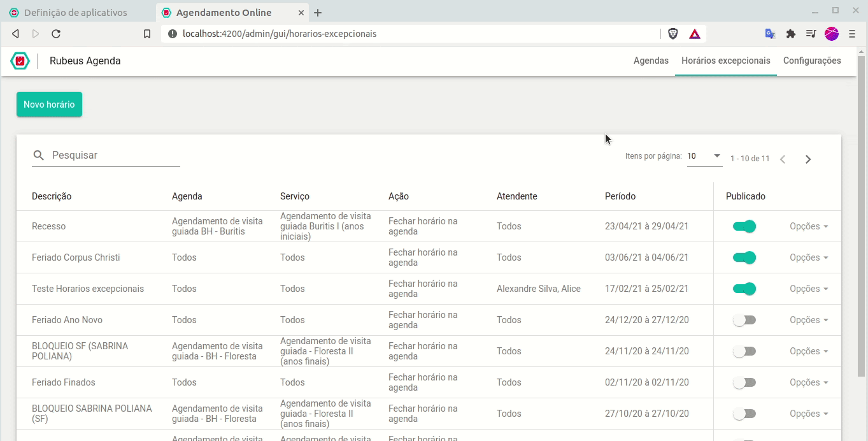This screenshot has height=441, width=868.
Task: Open the Brave Shields icon
Action: tap(672, 34)
